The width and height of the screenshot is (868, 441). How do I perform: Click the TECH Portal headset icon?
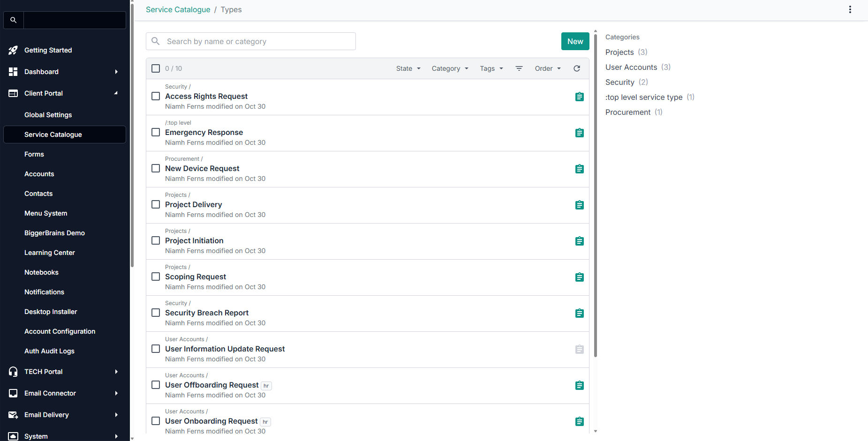pos(13,372)
